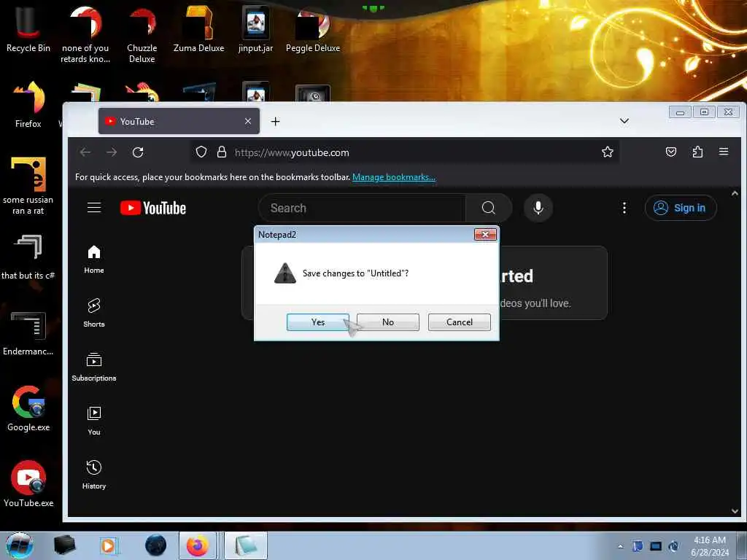Image resolution: width=747 pixels, height=560 pixels.
Task: Open the Recycle Bin desktop icon
Action: click(x=28, y=29)
